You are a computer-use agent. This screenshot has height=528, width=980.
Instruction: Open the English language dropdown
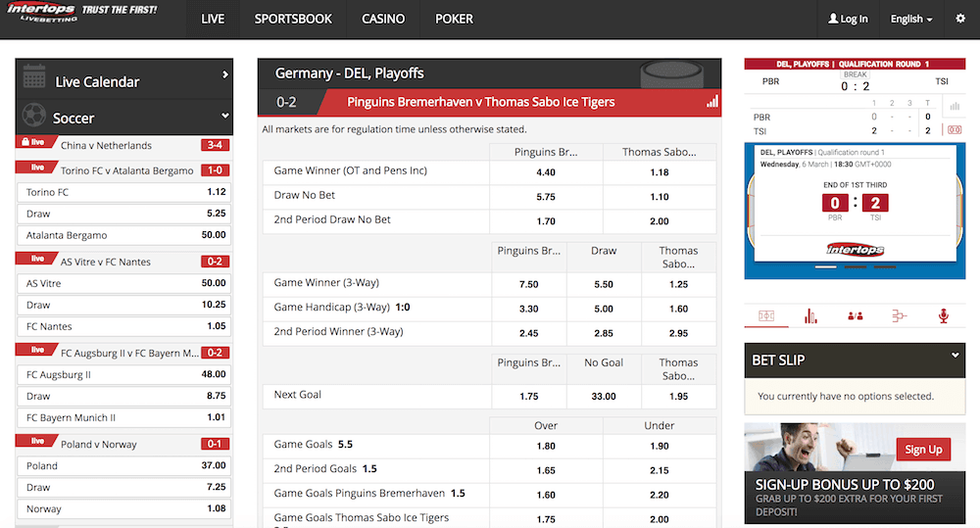(x=911, y=19)
